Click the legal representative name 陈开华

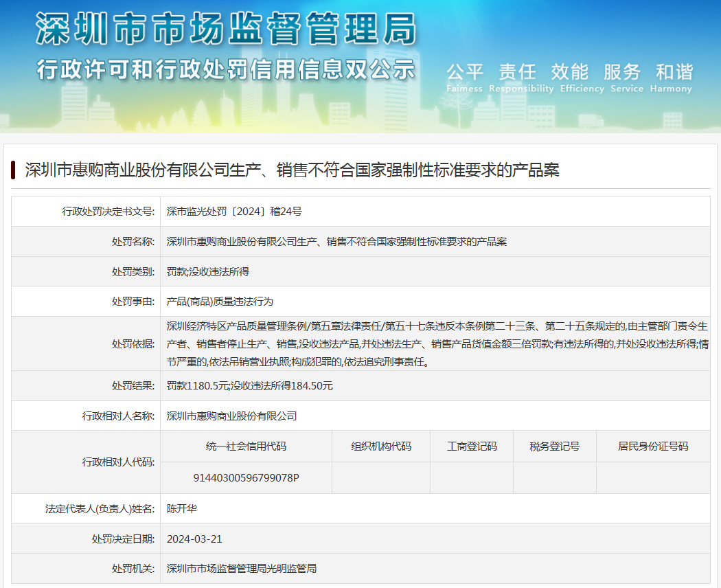(x=181, y=509)
